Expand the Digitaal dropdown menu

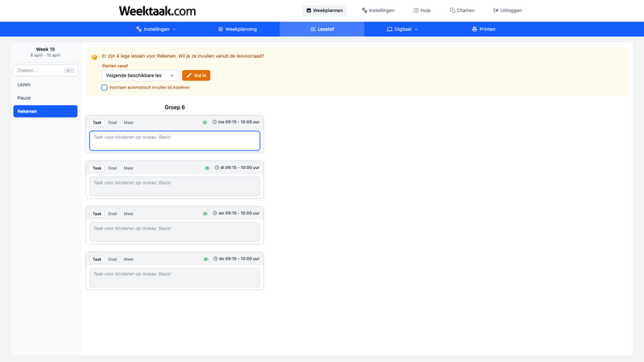tap(402, 29)
